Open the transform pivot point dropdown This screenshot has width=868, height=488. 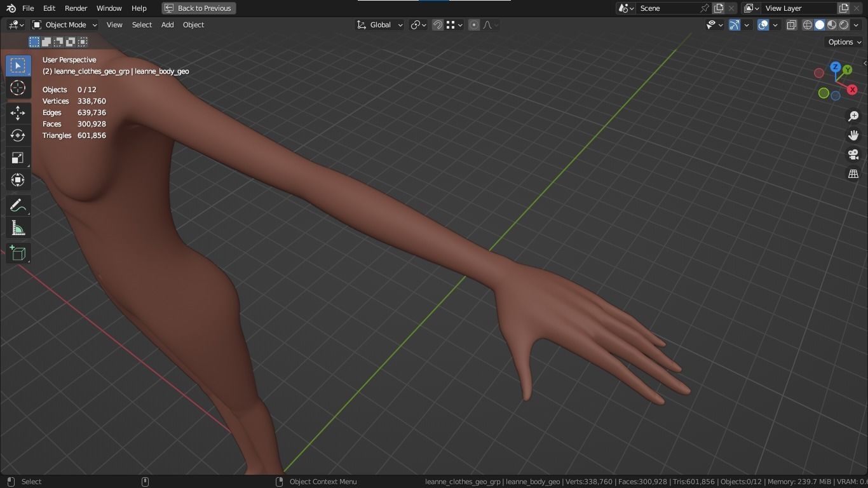point(418,25)
